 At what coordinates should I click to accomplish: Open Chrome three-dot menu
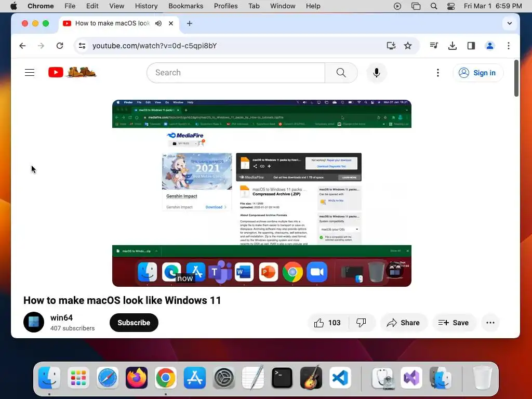coord(508,46)
